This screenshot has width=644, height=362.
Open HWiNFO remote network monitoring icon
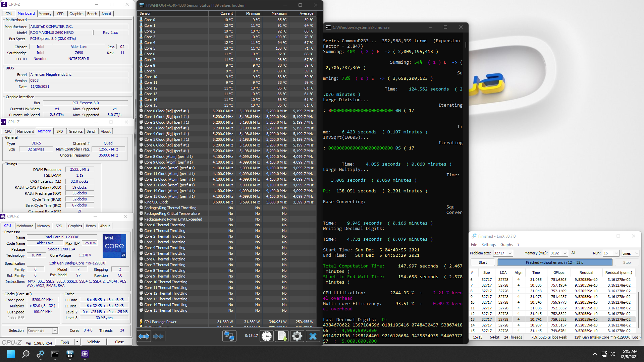(x=229, y=336)
